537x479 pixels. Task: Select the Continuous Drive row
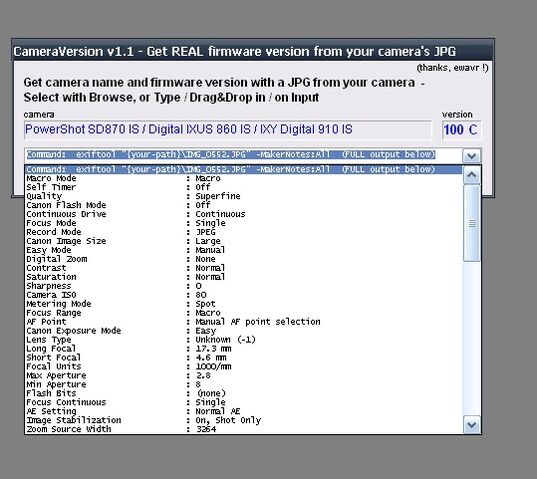(243, 214)
